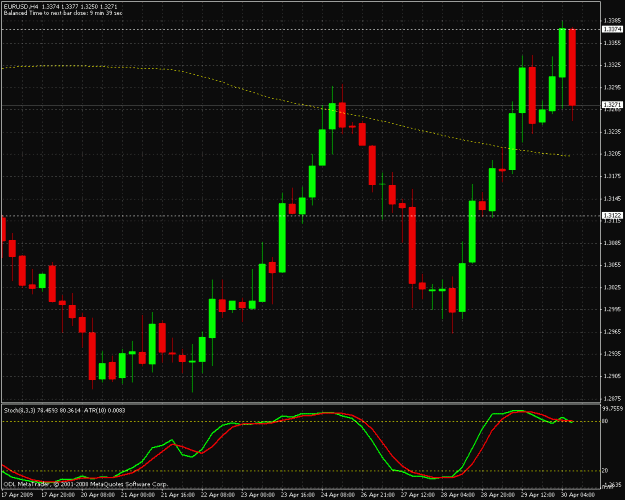The width and height of the screenshot is (625, 500).
Task: Click the 1.3205 price axis label
Action: pos(612,154)
